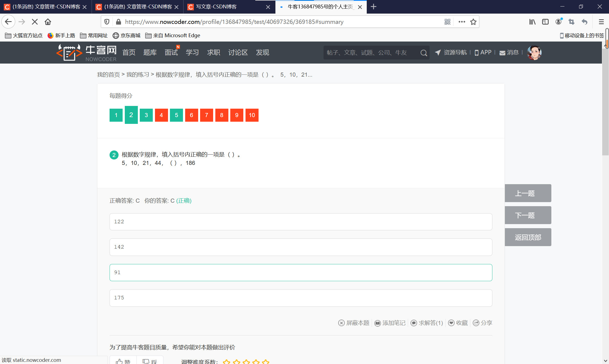Open a new browser tab with plus
Image resolution: width=609 pixels, height=364 pixels.
pyautogui.click(x=374, y=7)
